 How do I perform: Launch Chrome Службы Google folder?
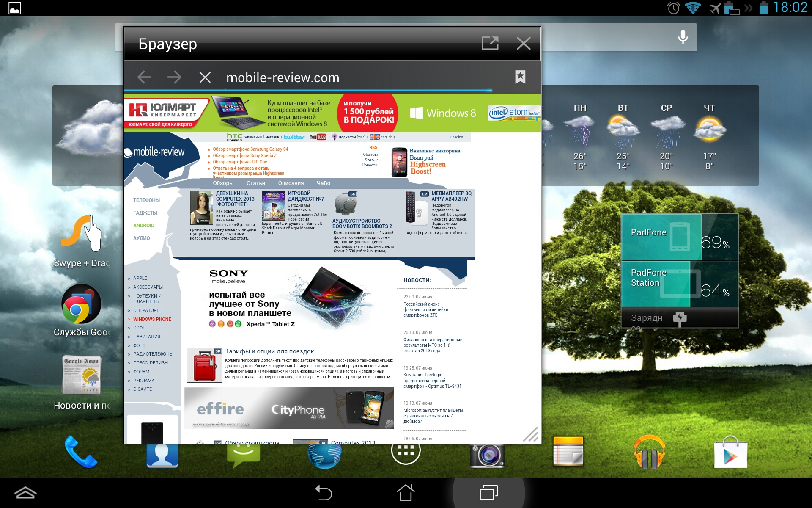(x=82, y=311)
